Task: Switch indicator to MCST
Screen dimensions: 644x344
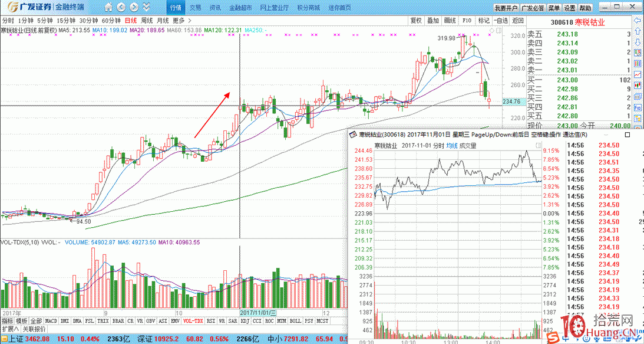Action: coord(323,321)
